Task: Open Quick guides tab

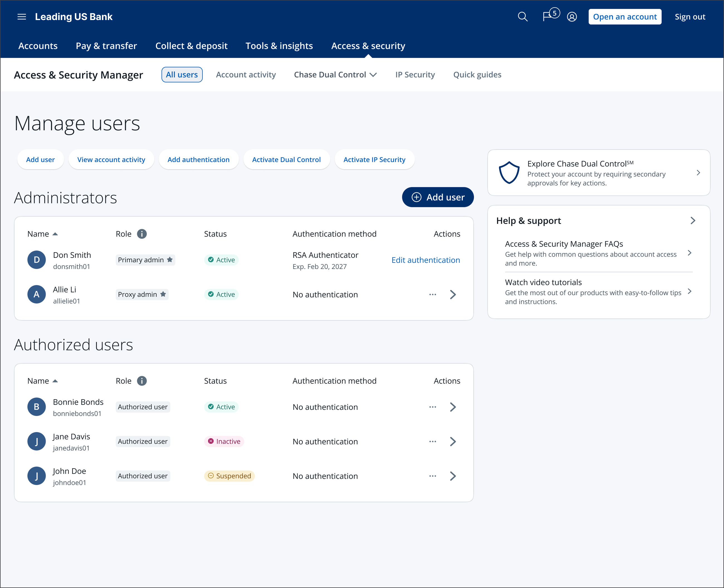Action: coord(477,75)
